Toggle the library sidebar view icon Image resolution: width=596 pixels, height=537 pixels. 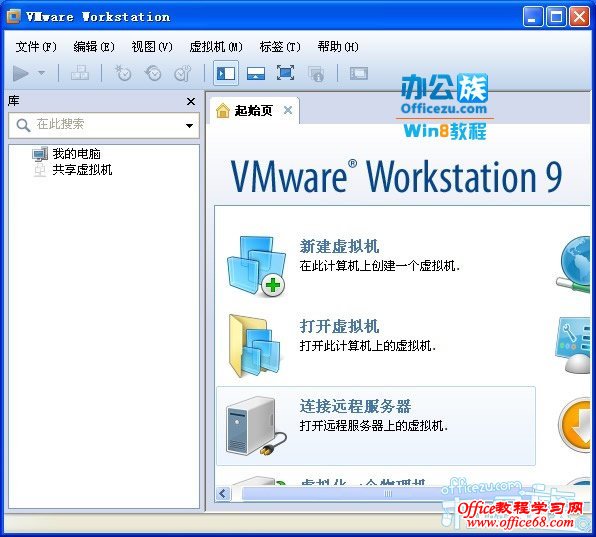[x=226, y=73]
